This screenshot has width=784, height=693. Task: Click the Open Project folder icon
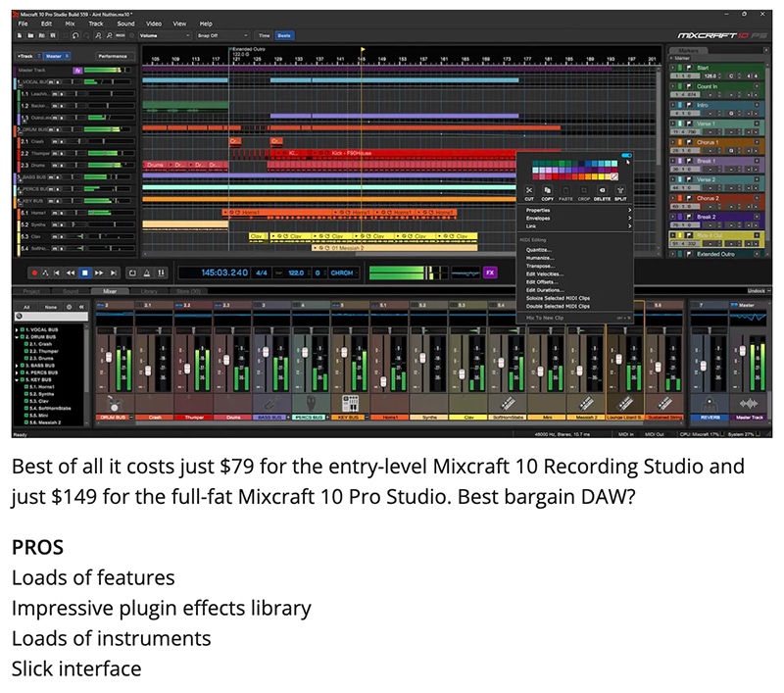point(30,35)
